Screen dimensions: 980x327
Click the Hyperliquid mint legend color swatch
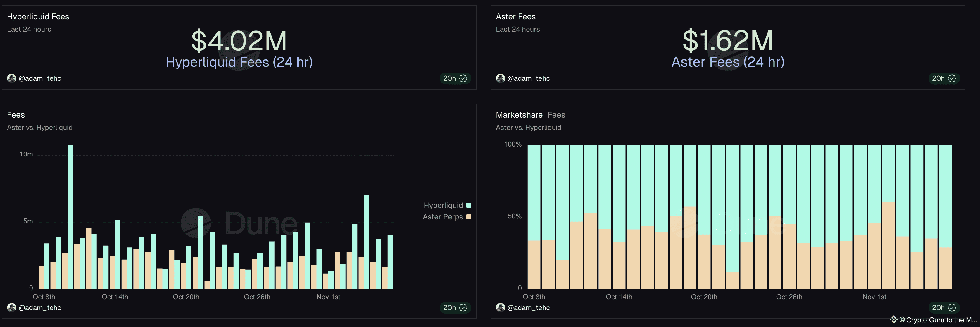click(x=469, y=206)
